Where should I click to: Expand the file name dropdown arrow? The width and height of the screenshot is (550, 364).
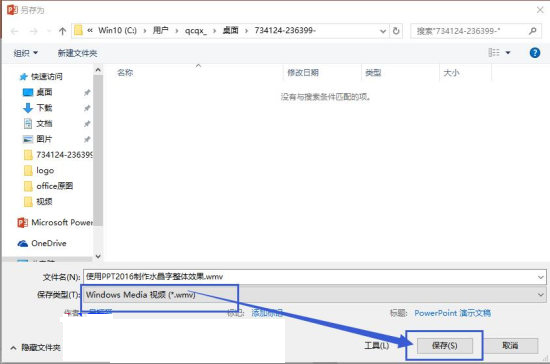point(540,277)
